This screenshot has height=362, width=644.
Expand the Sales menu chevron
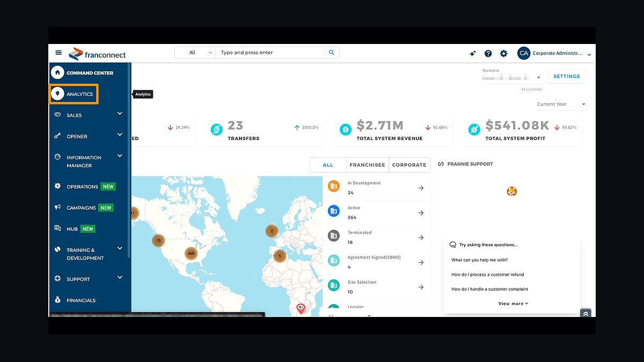(x=120, y=114)
